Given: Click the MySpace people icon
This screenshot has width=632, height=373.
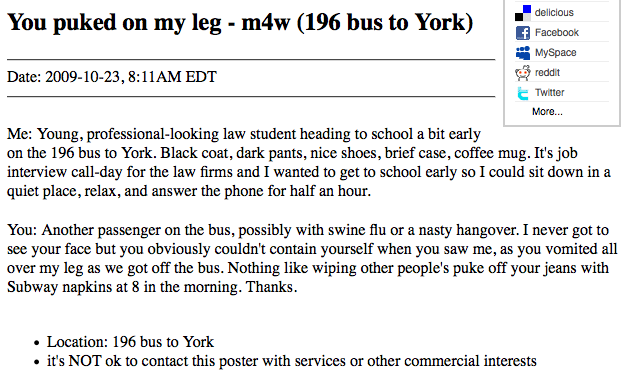Looking at the screenshot, I should (523, 53).
